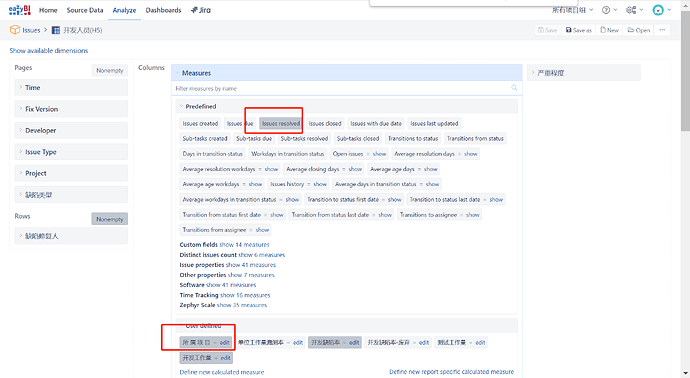This screenshot has height=378, width=690.
Task: Click the help question mark icon
Action: click(x=606, y=10)
